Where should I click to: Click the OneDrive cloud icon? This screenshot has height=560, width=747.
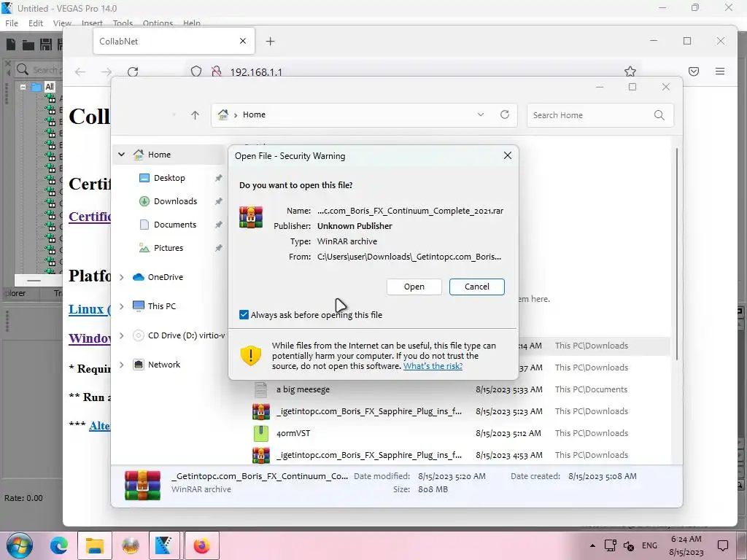pos(138,277)
